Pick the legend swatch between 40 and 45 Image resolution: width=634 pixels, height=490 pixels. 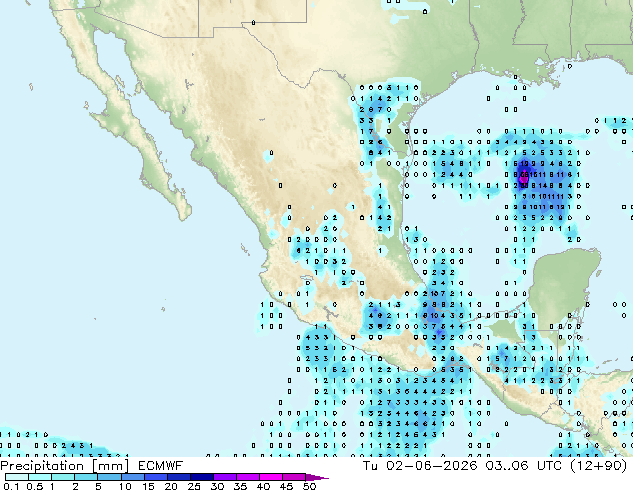point(271,477)
